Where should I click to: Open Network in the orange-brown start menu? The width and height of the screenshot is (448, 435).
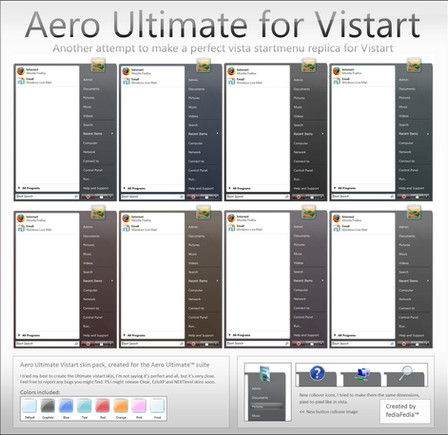194,299
